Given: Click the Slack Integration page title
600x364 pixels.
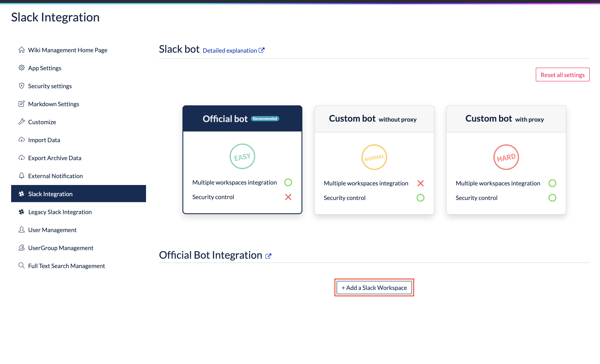Looking at the screenshot, I should pos(55,17).
